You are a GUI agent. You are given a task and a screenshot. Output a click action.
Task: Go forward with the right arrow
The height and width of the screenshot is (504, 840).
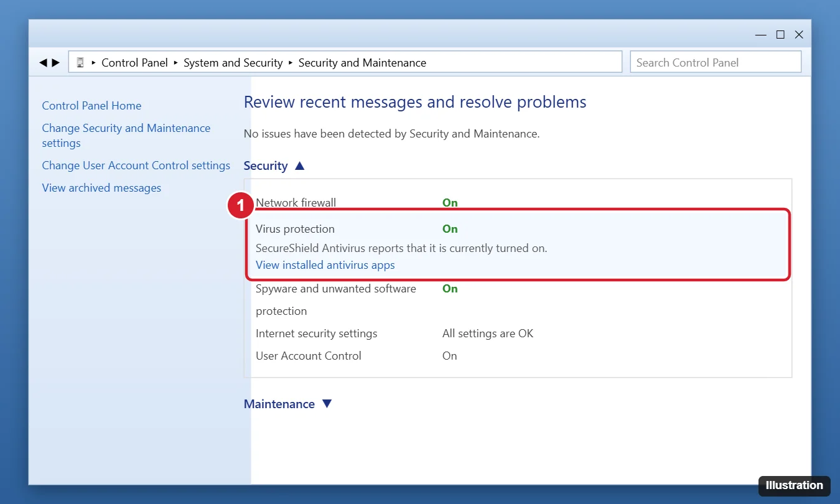point(56,63)
